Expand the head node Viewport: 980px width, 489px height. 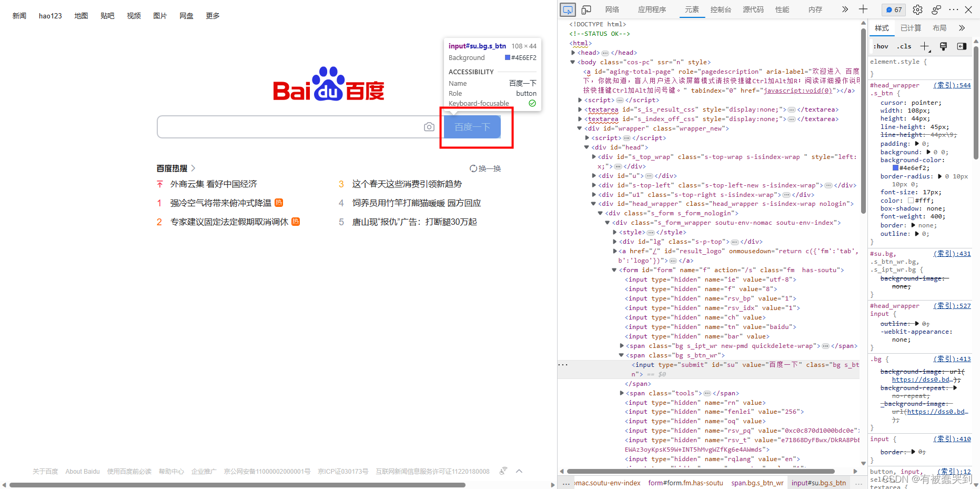pyautogui.click(x=573, y=53)
